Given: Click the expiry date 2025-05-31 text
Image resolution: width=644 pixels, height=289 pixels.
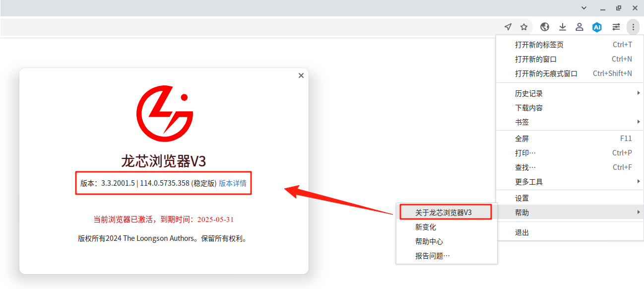Looking at the screenshot, I should tap(215, 219).
